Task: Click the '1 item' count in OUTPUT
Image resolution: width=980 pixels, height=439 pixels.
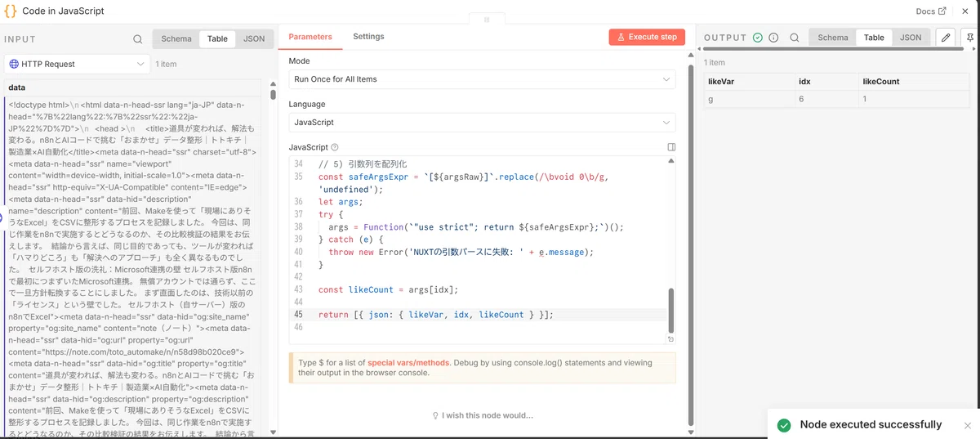Action: point(715,62)
